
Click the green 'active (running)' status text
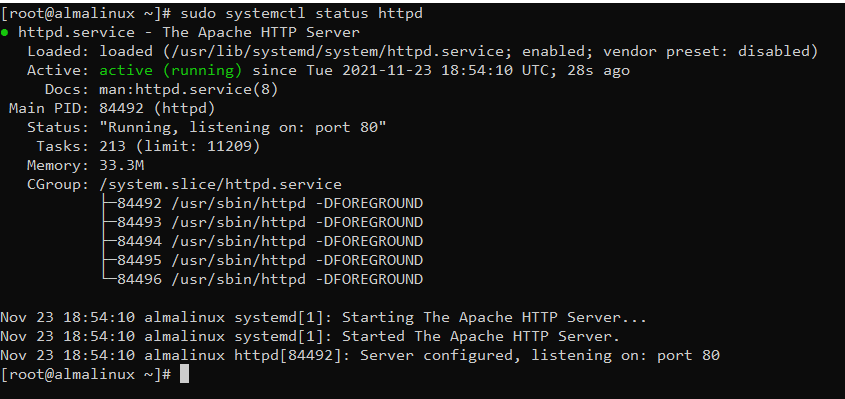point(171,71)
